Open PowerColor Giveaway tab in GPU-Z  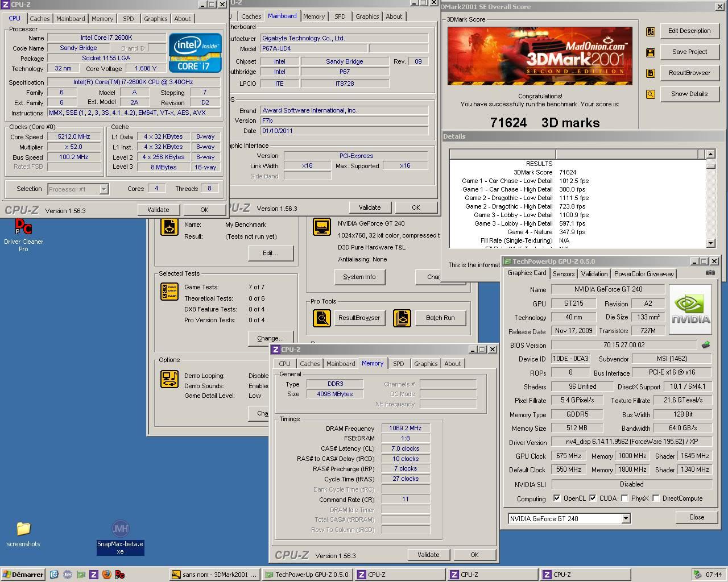[x=644, y=274]
